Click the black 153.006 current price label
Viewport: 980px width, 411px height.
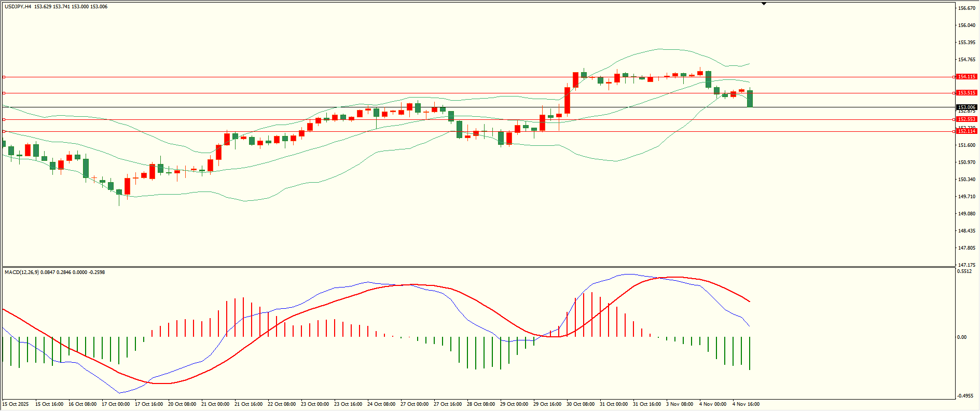pyautogui.click(x=967, y=107)
